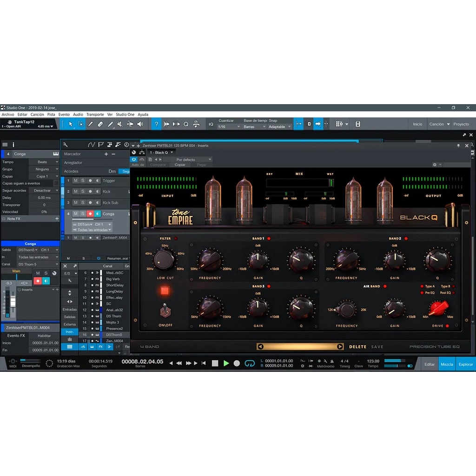The image size is (476, 476).
Task: Solo the Trigger track
Action: pos(83,180)
